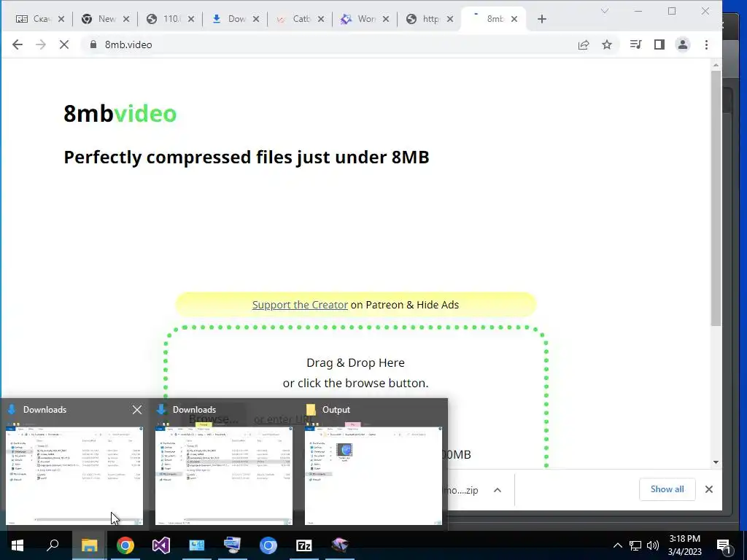Click the 8mbvideo logo
Viewport: 747px width, 560px height.
(120, 113)
